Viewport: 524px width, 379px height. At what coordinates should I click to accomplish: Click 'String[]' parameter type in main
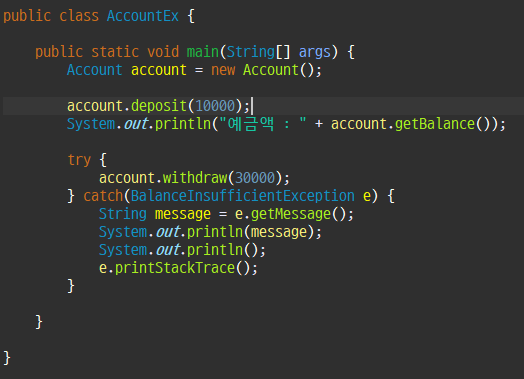coord(258,52)
